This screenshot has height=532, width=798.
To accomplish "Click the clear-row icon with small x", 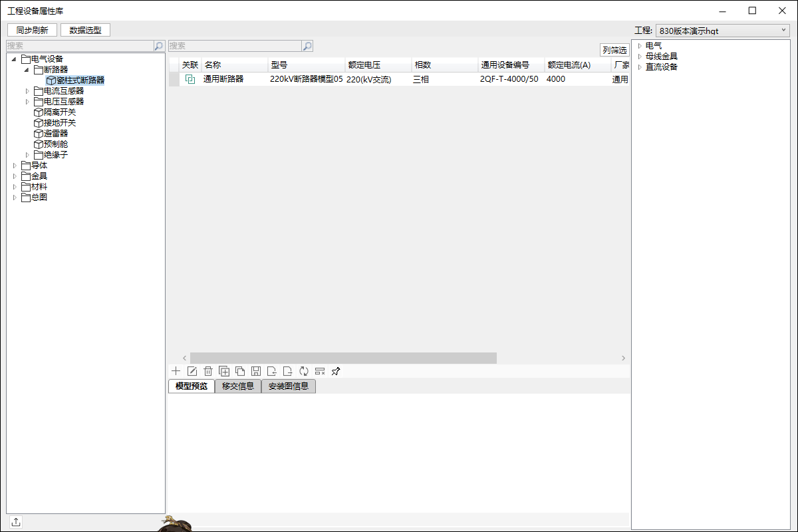I will point(320,371).
